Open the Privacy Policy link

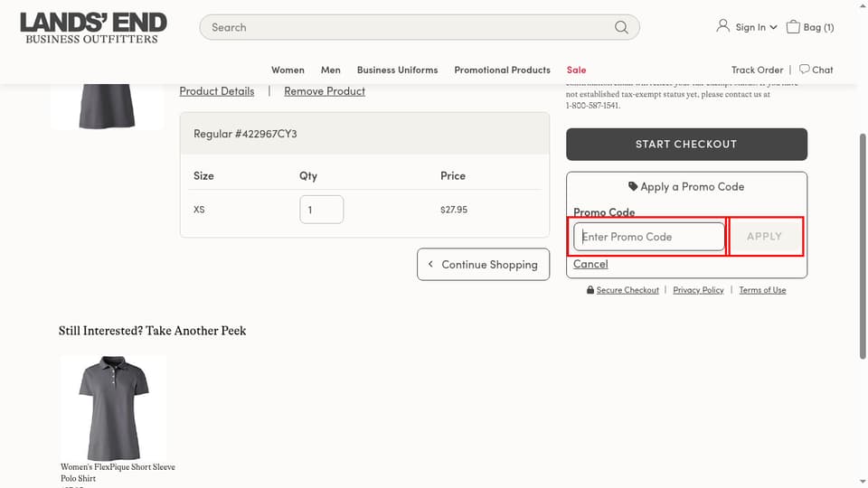(698, 290)
